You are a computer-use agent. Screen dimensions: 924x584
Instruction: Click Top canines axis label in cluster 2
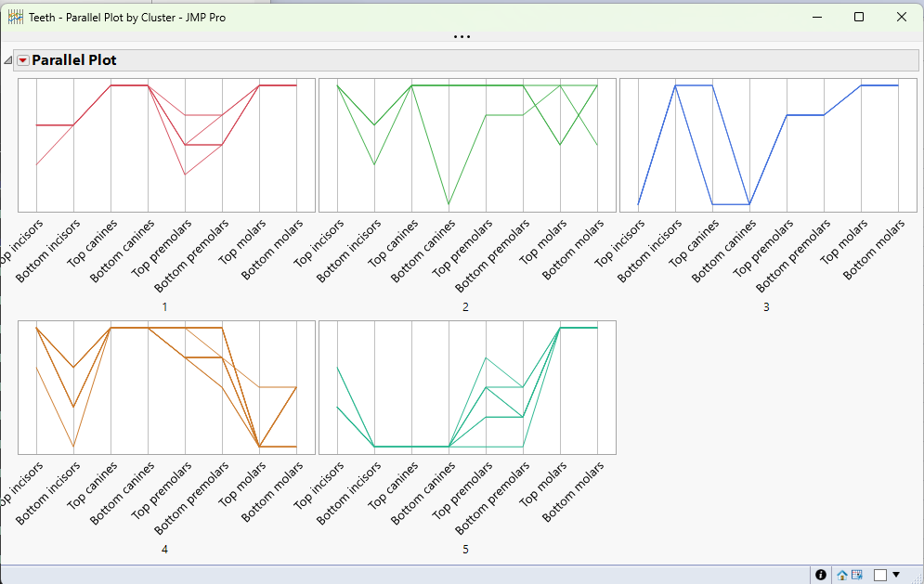click(x=393, y=243)
